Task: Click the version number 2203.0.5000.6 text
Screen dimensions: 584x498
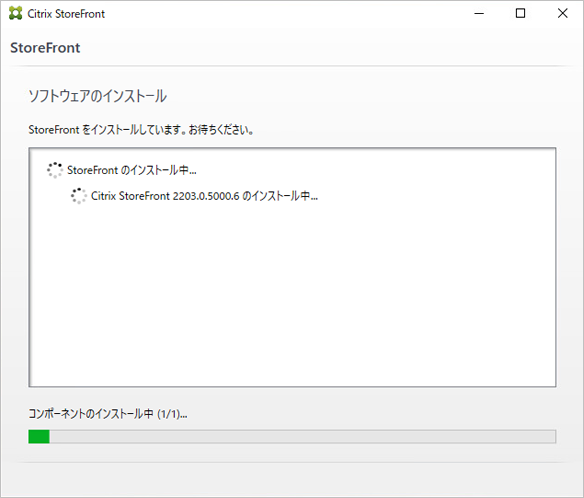Action: tap(206, 196)
